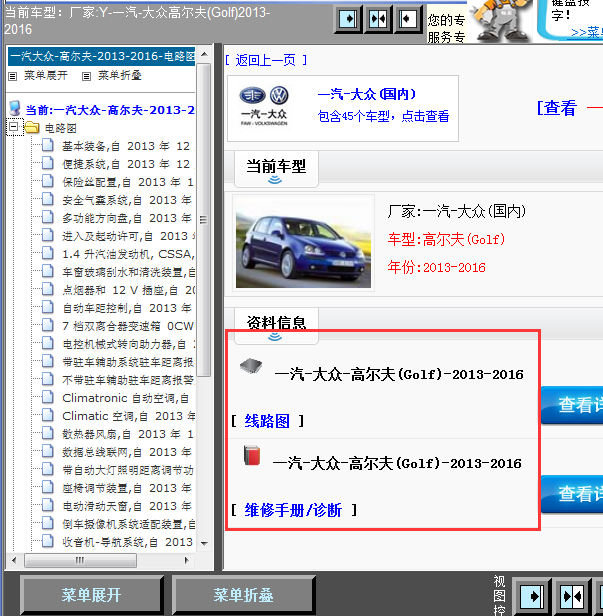Image resolution: width=603 pixels, height=616 pixels.
Task: Select 进入及起动许可 tree item
Action: [x=128, y=236]
